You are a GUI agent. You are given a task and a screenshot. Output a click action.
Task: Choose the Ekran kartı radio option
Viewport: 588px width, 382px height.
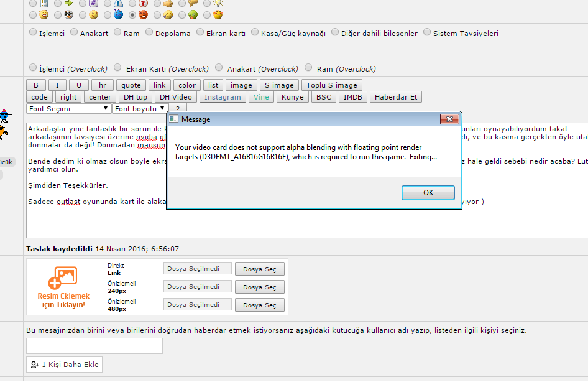click(200, 32)
